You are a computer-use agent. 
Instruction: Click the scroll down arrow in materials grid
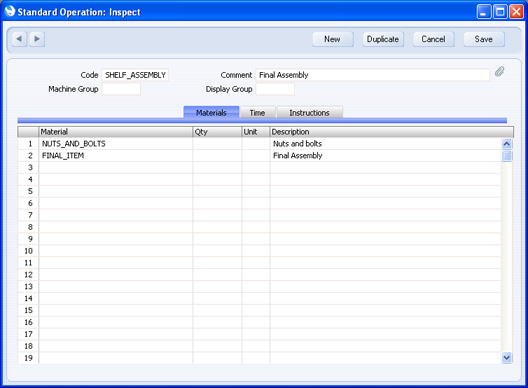[x=506, y=357]
